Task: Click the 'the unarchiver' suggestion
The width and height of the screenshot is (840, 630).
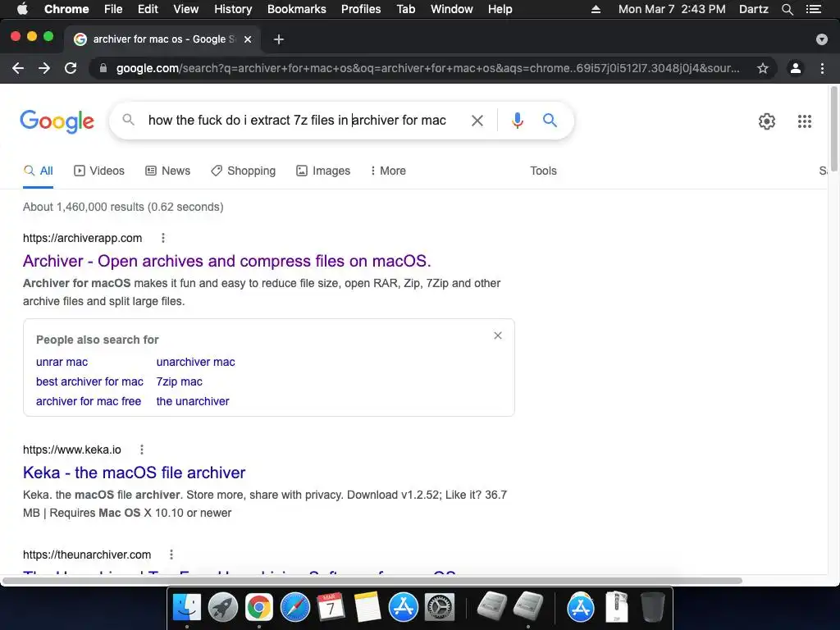Action: [193, 401]
